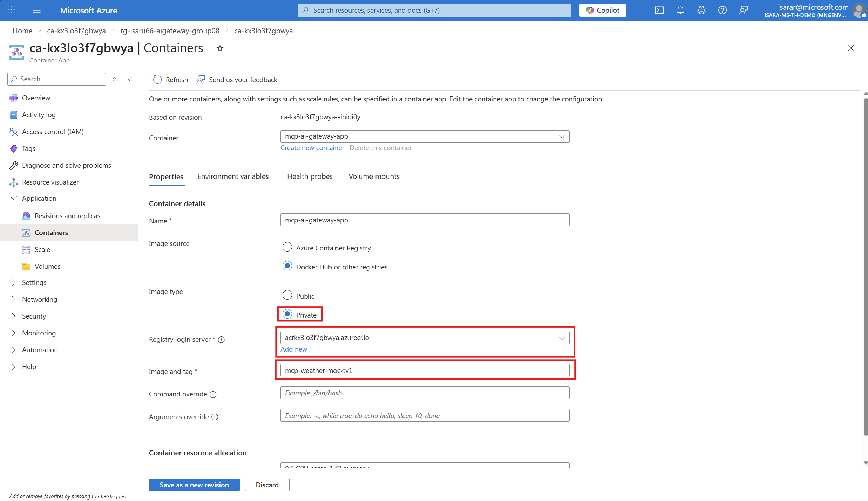Expand the Monitoring section

[14, 333]
